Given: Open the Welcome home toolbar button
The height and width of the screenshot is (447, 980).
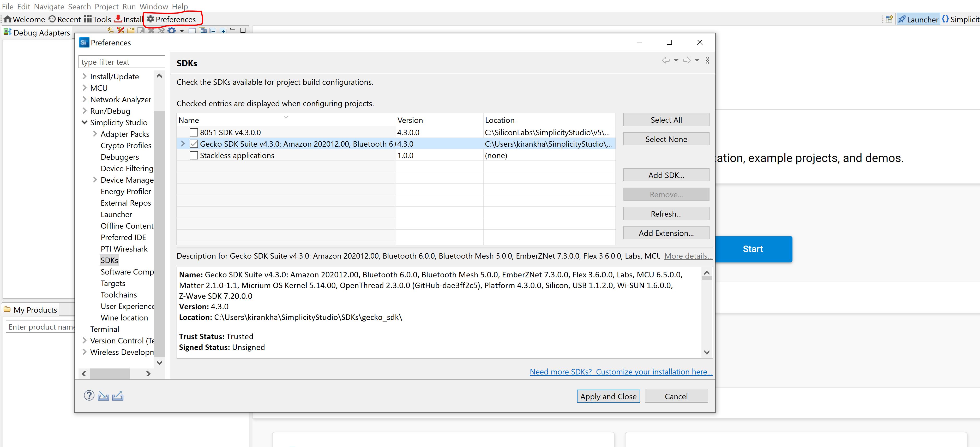Looking at the screenshot, I should point(24,19).
